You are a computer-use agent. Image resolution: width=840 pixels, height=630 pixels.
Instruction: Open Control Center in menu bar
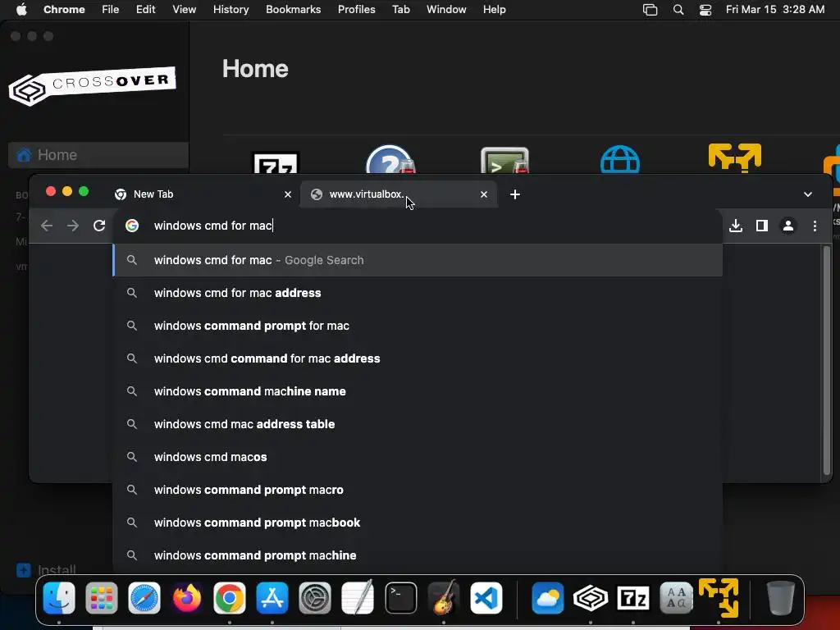pyautogui.click(x=705, y=10)
